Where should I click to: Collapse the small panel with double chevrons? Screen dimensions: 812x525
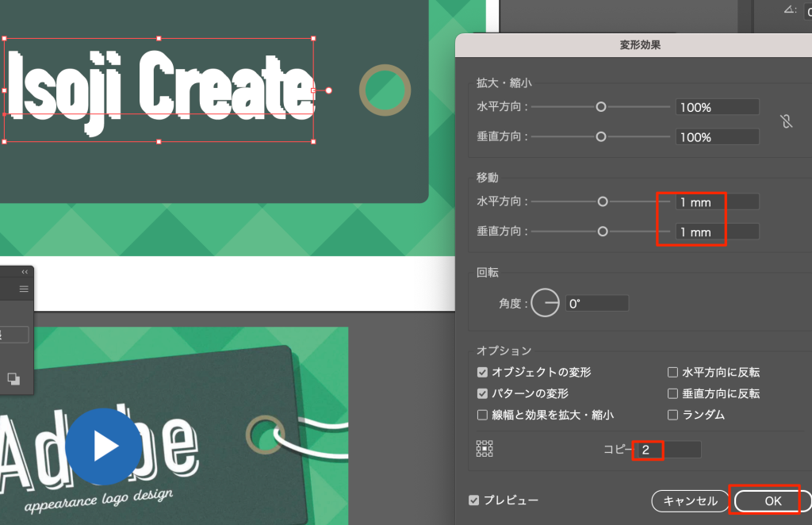click(25, 272)
